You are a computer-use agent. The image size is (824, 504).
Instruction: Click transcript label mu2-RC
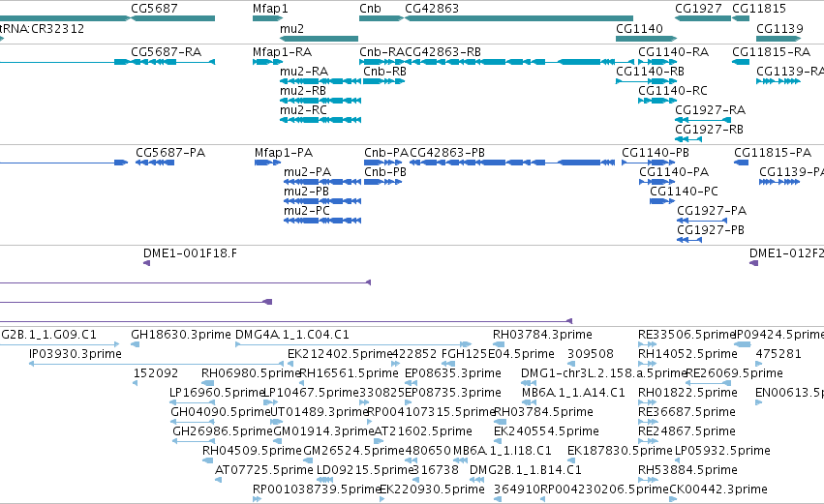[303, 110]
